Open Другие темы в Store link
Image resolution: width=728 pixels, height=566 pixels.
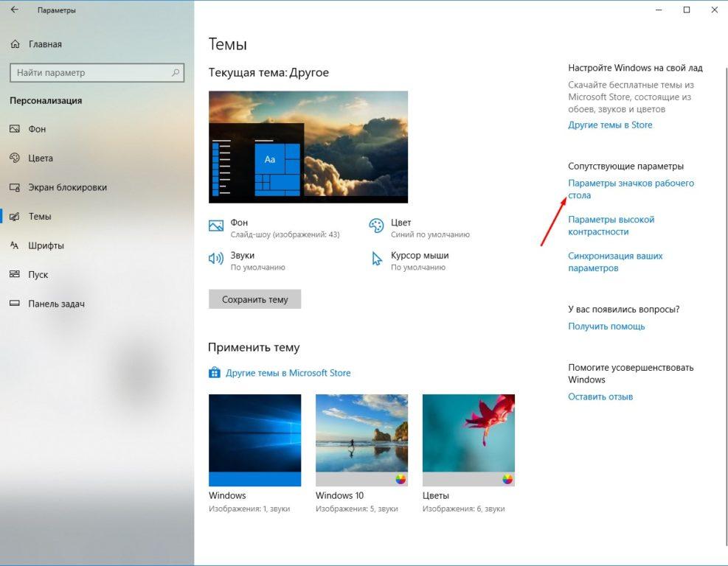coord(610,125)
